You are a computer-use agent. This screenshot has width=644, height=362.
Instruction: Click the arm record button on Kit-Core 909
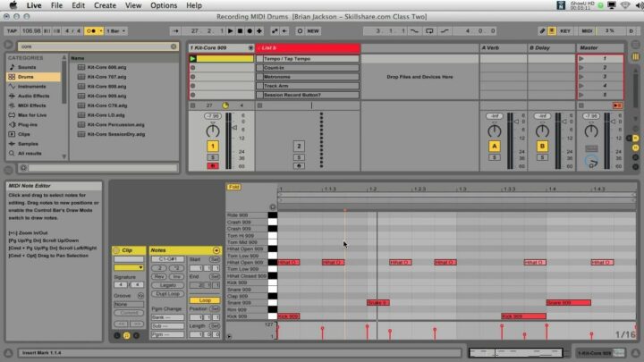pos(213,165)
